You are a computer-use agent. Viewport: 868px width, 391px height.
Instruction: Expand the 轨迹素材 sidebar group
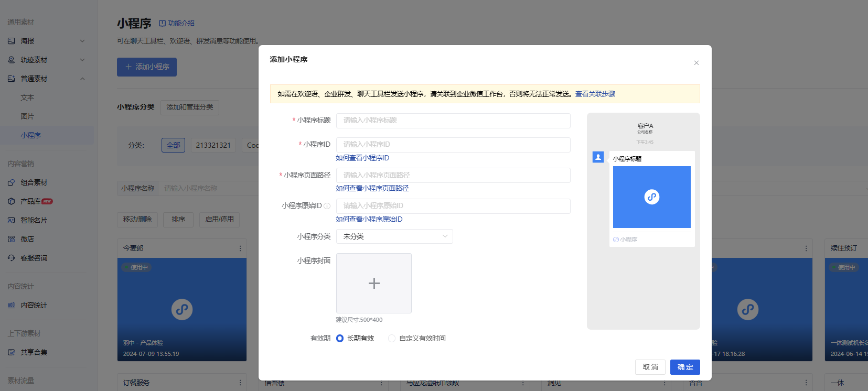click(x=82, y=60)
